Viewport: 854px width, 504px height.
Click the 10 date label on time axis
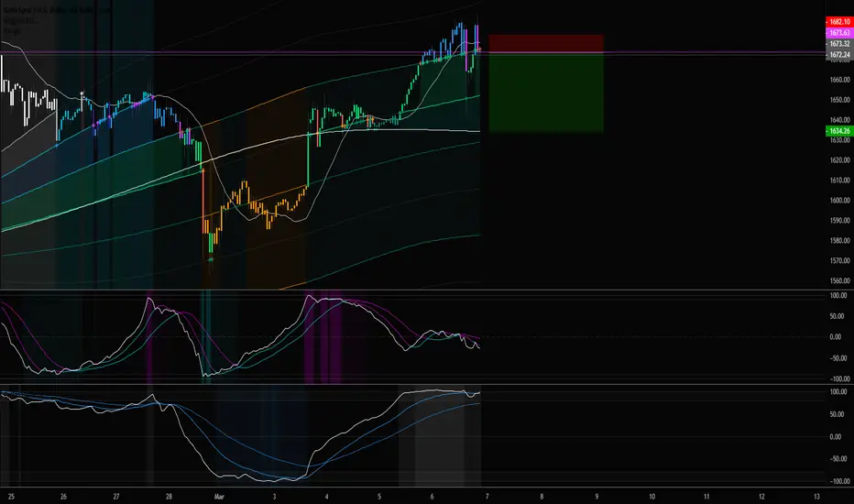(x=651, y=497)
